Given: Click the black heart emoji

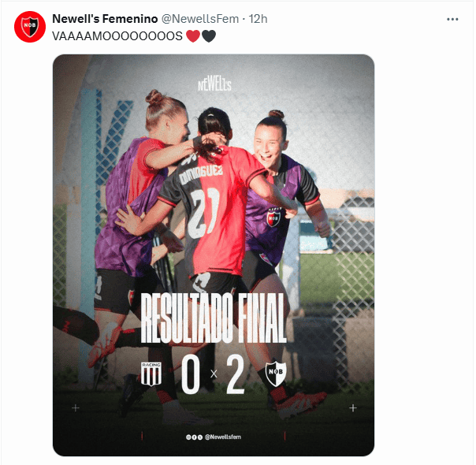Looking at the screenshot, I should pyautogui.click(x=209, y=36).
